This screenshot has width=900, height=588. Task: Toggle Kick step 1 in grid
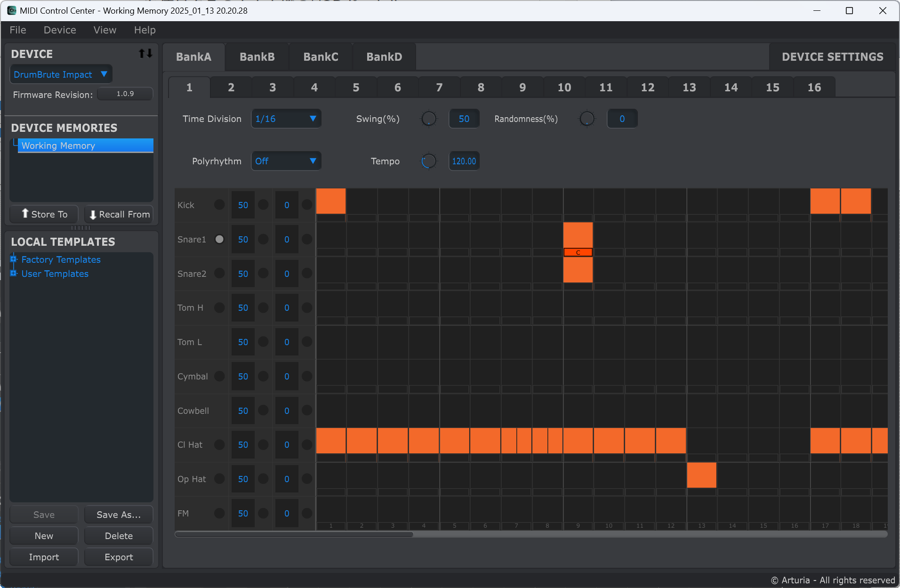pyautogui.click(x=331, y=201)
